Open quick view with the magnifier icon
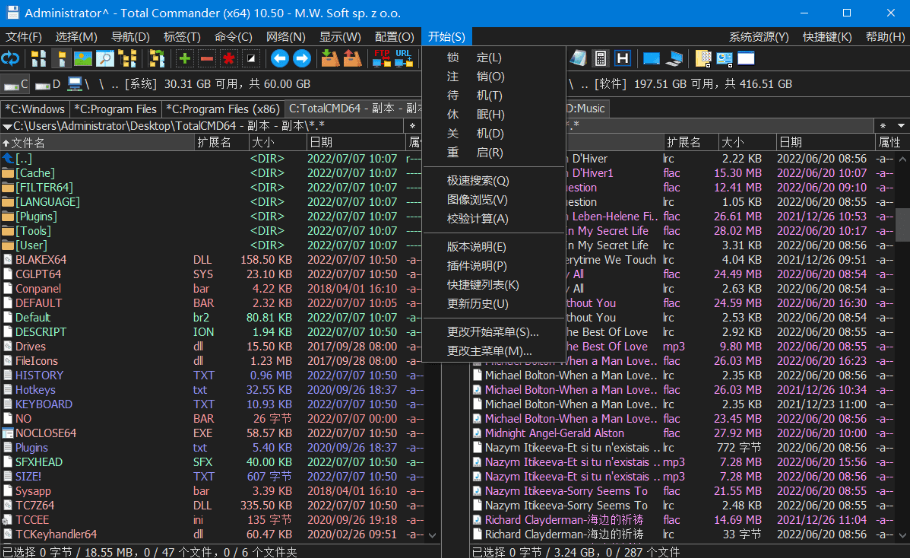Viewport: 910px width, 558px height. [x=105, y=59]
